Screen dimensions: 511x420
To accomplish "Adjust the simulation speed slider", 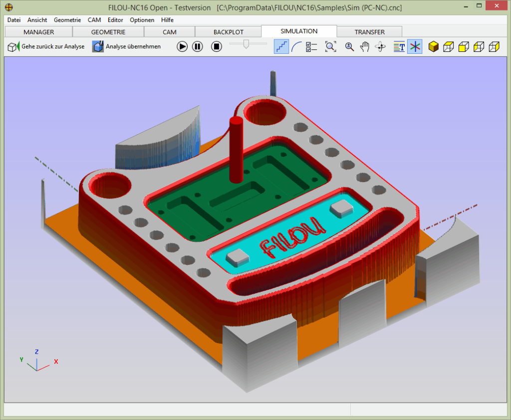I will tap(247, 45).
